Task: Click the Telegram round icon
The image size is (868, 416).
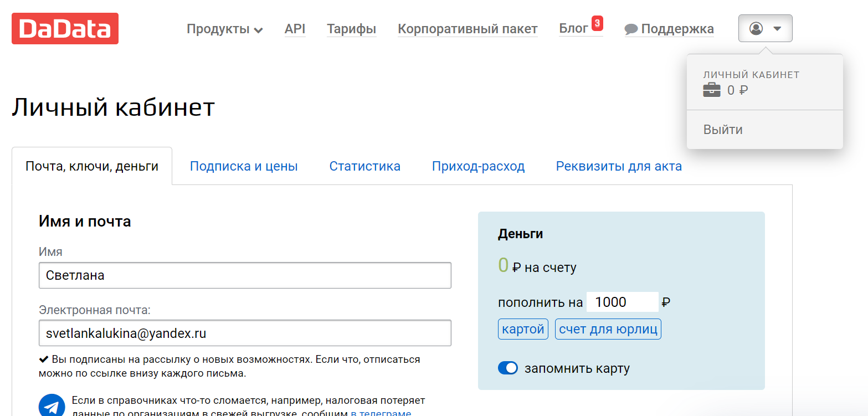Action: tap(52, 406)
